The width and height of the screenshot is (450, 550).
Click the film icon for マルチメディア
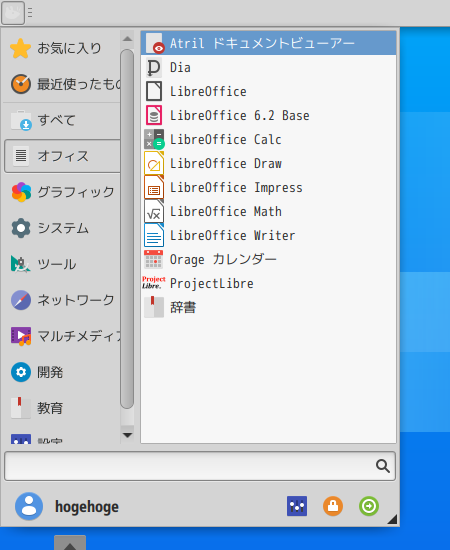point(21,336)
